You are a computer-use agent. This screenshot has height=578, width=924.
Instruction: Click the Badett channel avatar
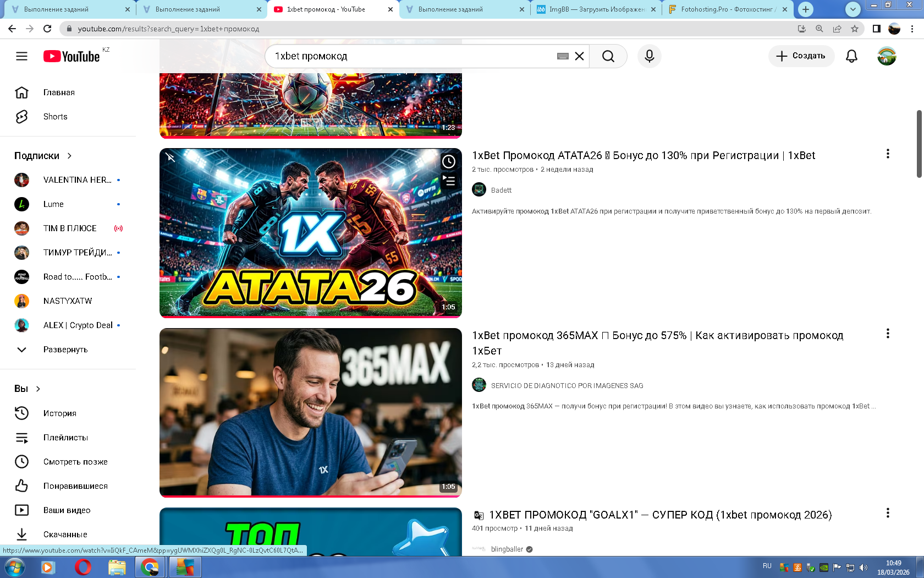479,190
